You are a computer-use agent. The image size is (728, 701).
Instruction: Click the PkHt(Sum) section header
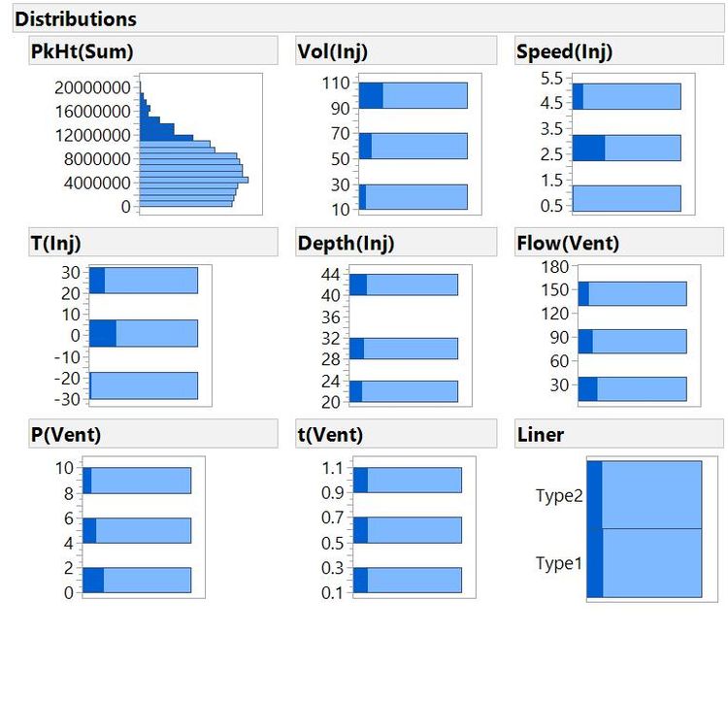tap(82, 51)
